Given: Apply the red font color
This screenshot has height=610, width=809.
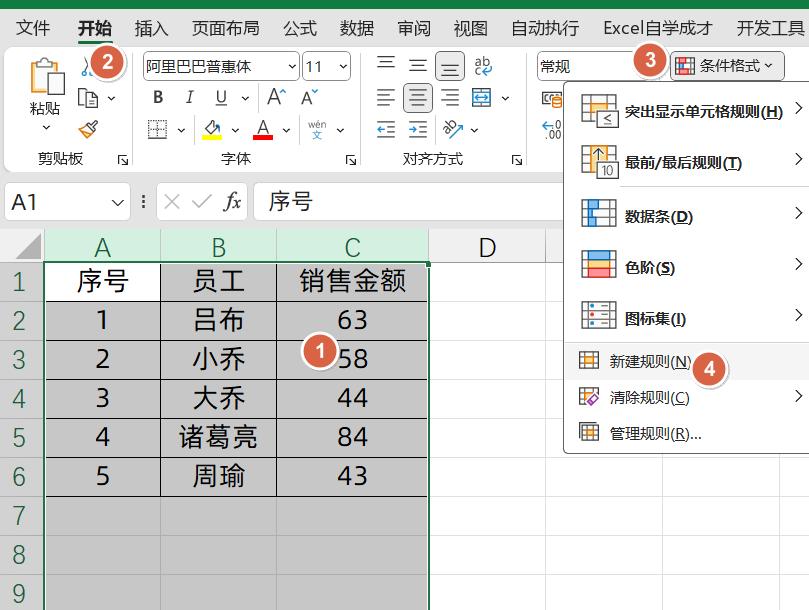Looking at the screenshot, I should 263,130.
